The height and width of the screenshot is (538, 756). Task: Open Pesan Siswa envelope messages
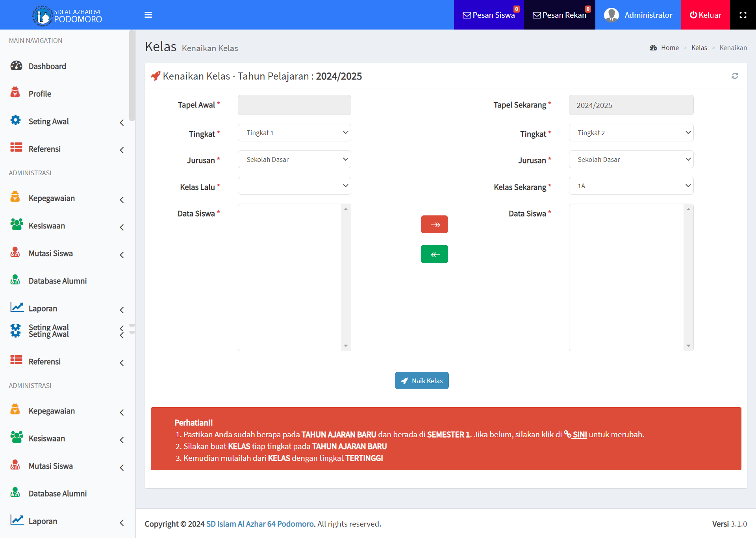tap(488, 15)
